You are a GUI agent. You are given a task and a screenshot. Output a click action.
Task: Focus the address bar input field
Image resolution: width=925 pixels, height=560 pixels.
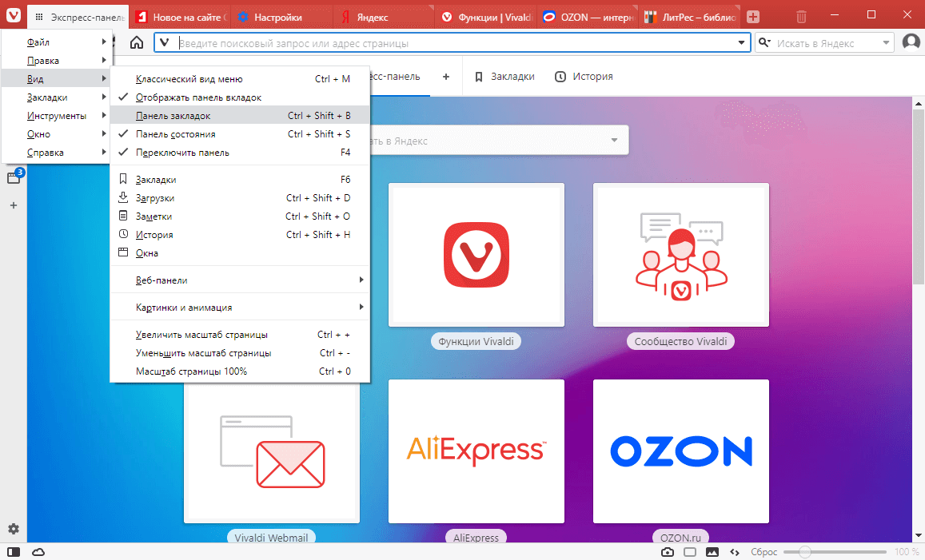point(454,43)
